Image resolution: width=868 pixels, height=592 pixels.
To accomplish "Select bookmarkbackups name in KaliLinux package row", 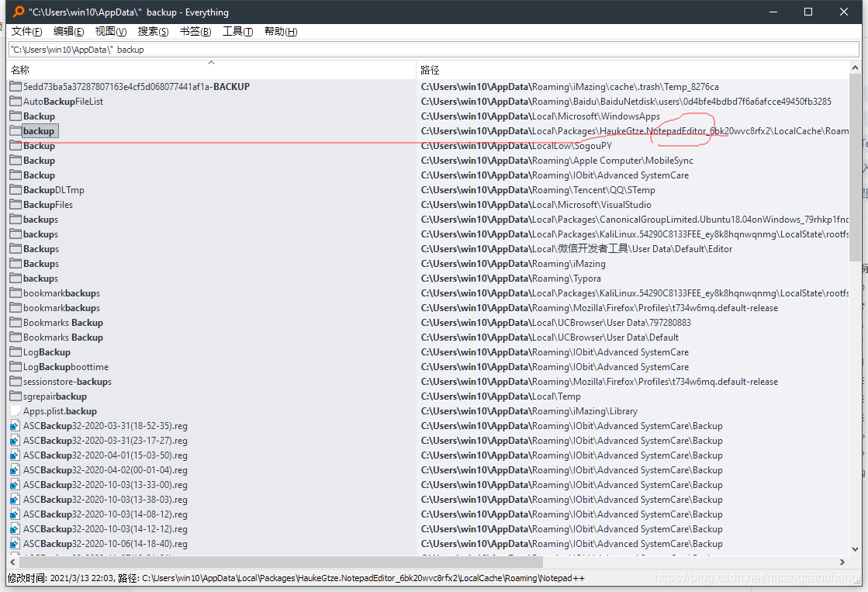I will click(x=61, y=293).
